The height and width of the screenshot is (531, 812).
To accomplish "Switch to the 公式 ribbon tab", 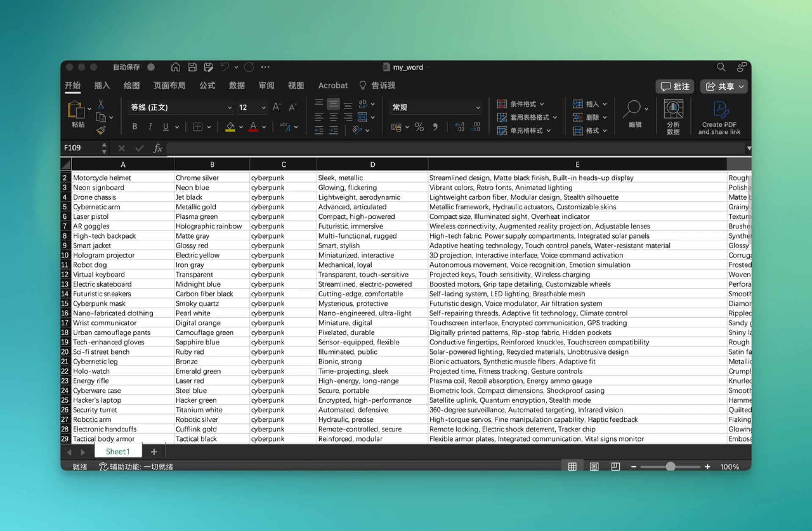I will 207,85.
